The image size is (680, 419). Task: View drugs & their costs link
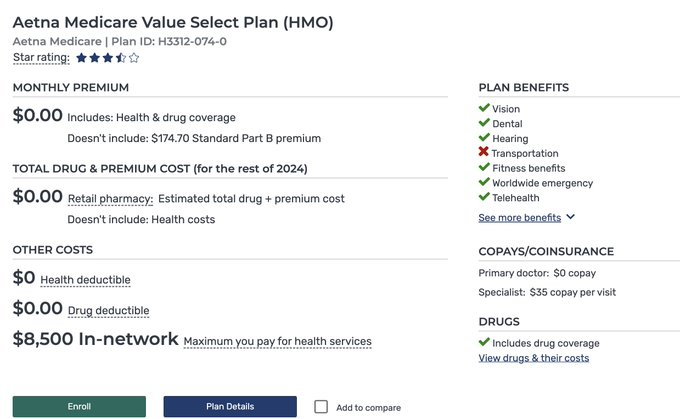[x=533, y=358]
